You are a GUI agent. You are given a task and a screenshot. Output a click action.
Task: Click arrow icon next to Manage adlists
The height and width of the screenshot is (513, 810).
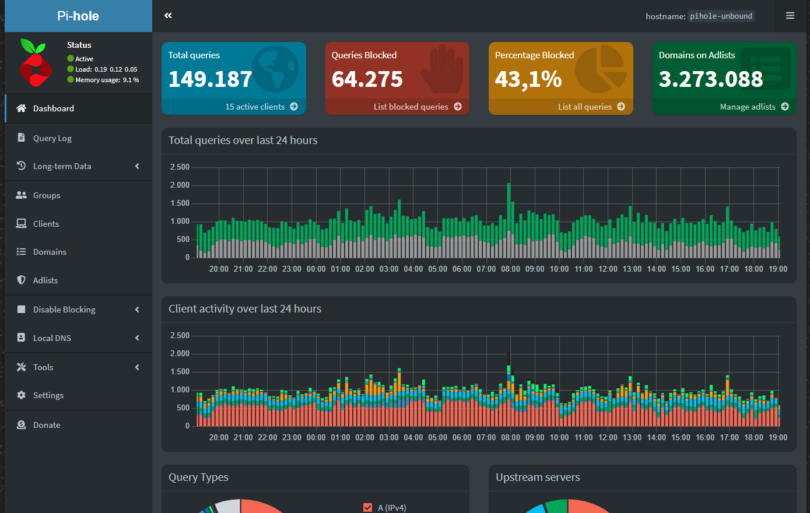[785, 106]
